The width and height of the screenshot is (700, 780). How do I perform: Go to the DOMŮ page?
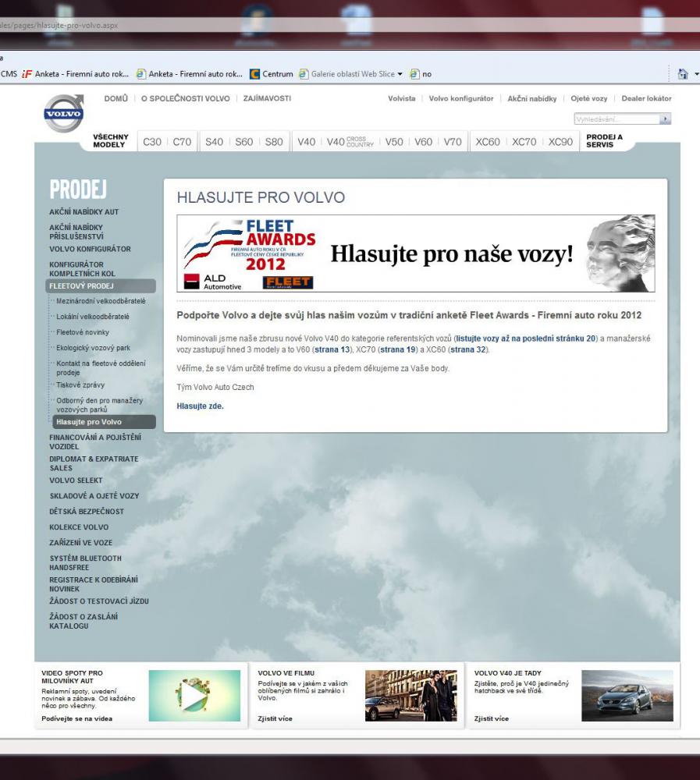[116, 98]
